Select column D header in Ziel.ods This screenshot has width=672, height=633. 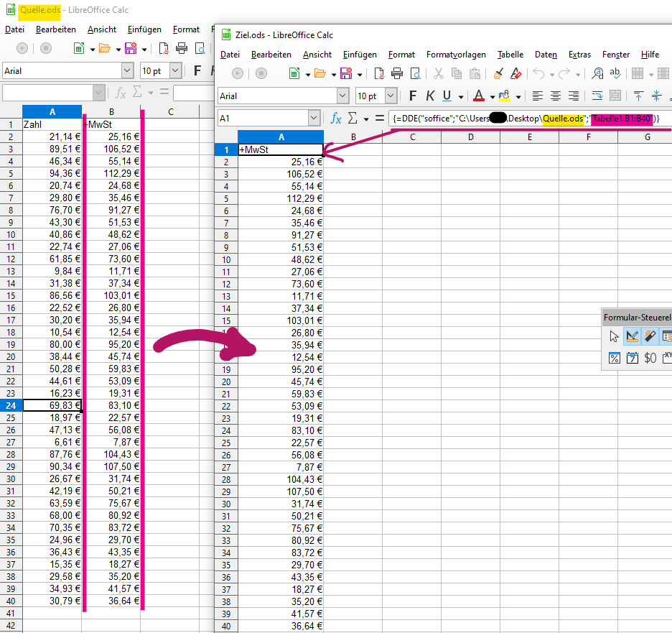[470, 137]
